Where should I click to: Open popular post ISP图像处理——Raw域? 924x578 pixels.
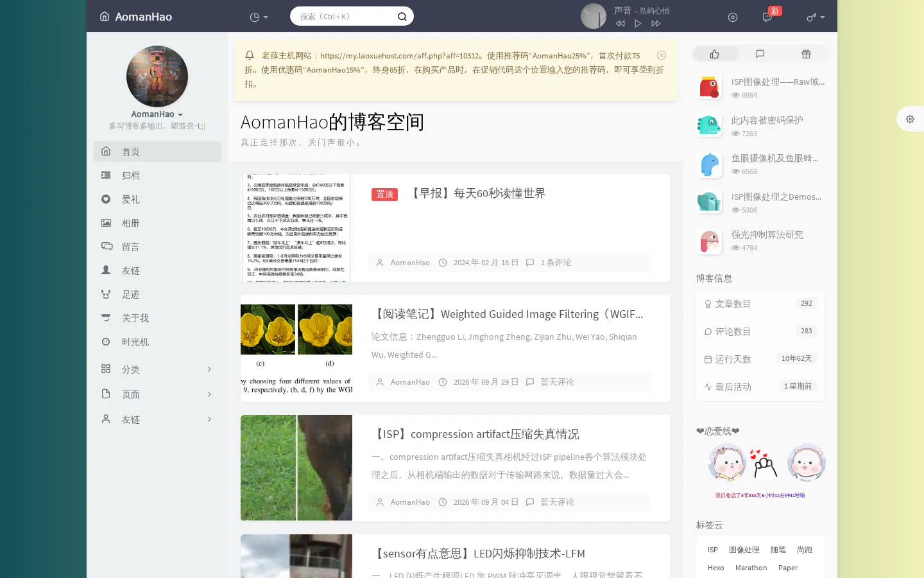(778, 82)
